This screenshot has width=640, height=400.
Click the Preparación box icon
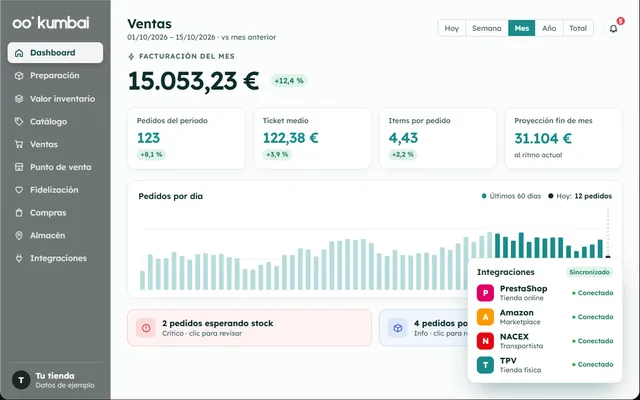[x=19, y=76]
